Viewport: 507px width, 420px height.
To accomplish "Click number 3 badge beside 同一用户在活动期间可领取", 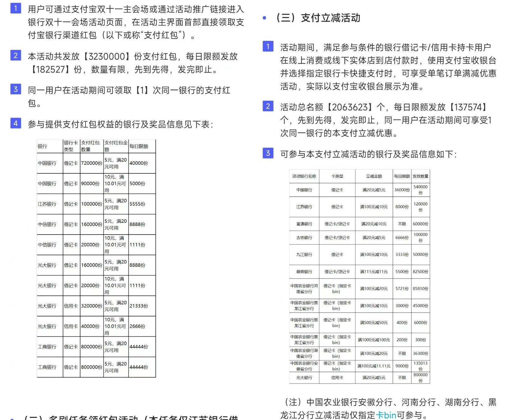I will (16, 89).
